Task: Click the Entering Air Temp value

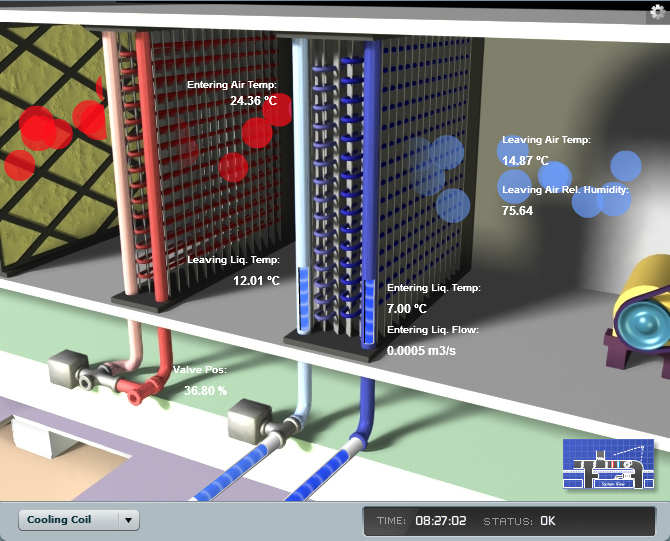Action: 255,101
